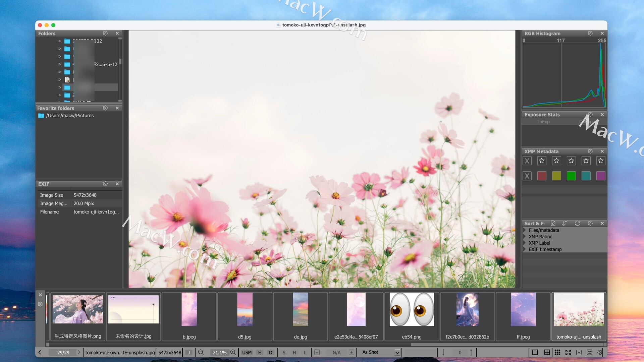Open /Users/macw/Pictures favorite folder
The height and width of the screenshot is (362, 644).
pos(70,116)
